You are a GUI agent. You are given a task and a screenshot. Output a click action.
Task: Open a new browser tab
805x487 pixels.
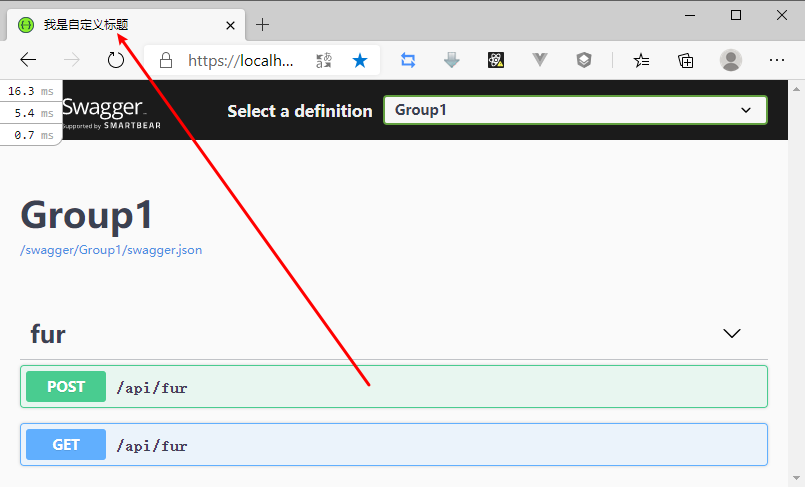[x=263, y=25]
